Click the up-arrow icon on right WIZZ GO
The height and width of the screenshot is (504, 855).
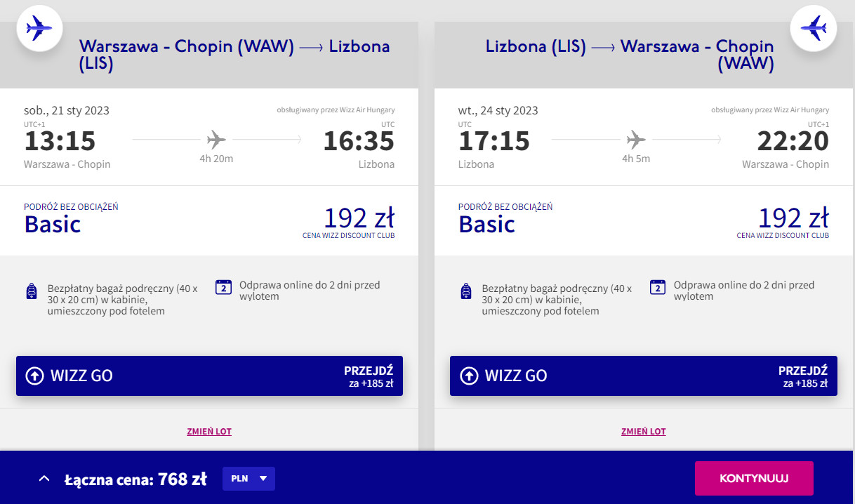[469, 376]
